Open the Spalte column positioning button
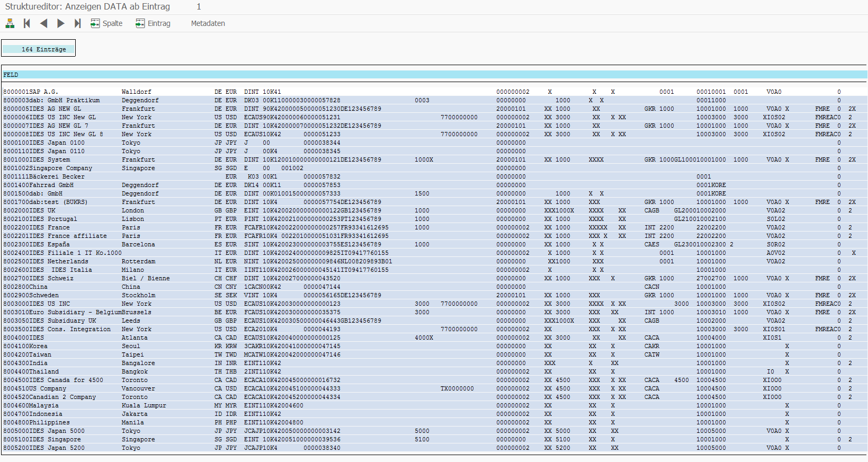 (x=106, y=23)
